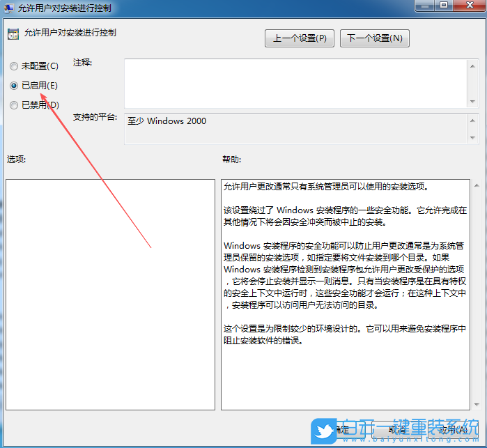Image resolution: width=487 pixels, height=448 pixels.
Task: Click the policy setting icon beside the heading
Action: click(x=13, y=34)
